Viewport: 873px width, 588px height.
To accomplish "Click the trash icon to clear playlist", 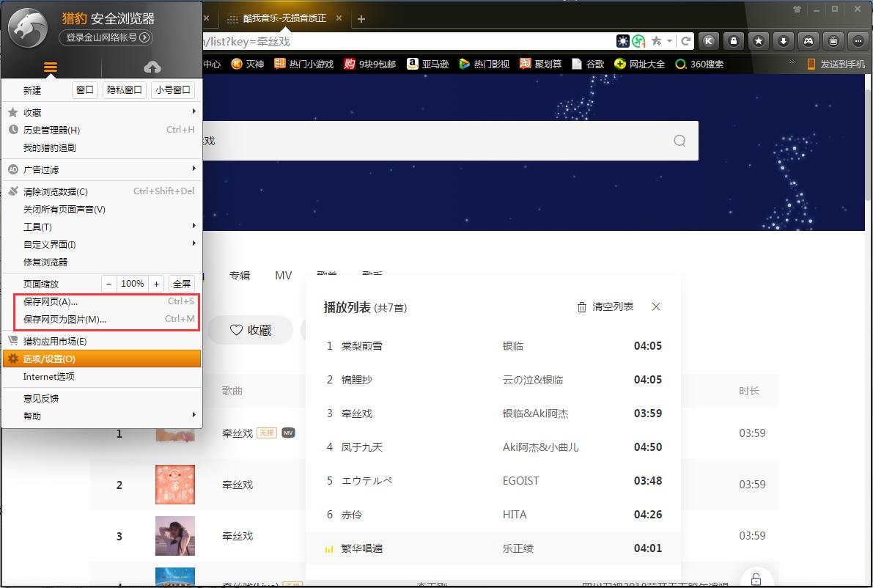I will click(x=582, y=307).
